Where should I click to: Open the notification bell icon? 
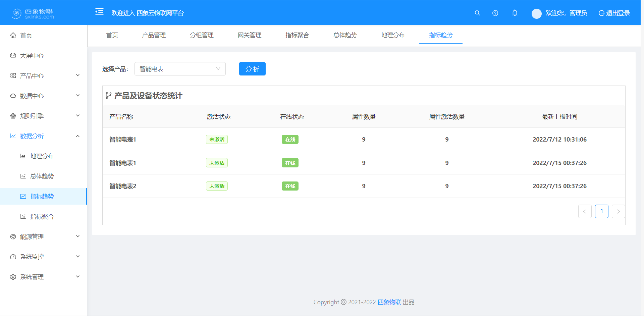(x=515, y=13)
